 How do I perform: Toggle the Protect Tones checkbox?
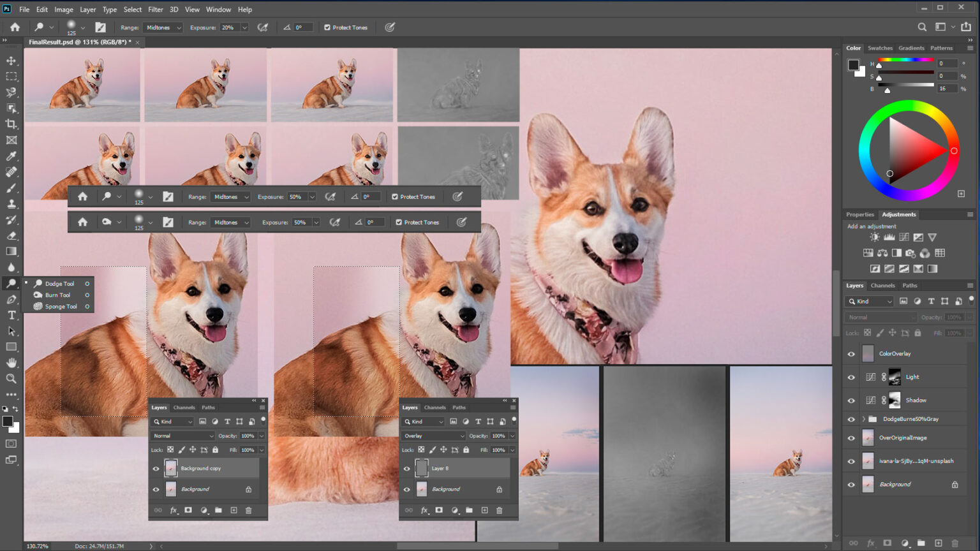point(327,27)
